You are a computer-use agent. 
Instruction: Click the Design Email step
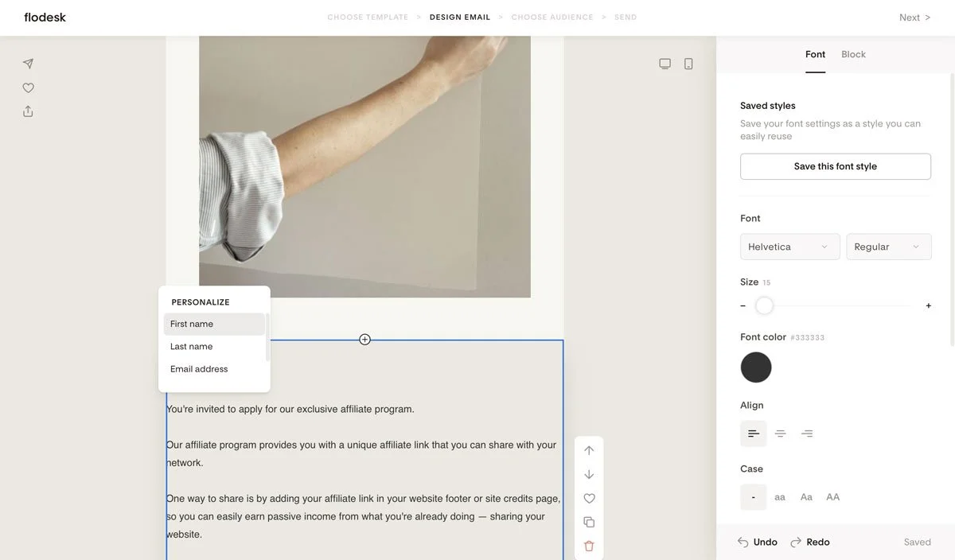(x=460, y=17)
